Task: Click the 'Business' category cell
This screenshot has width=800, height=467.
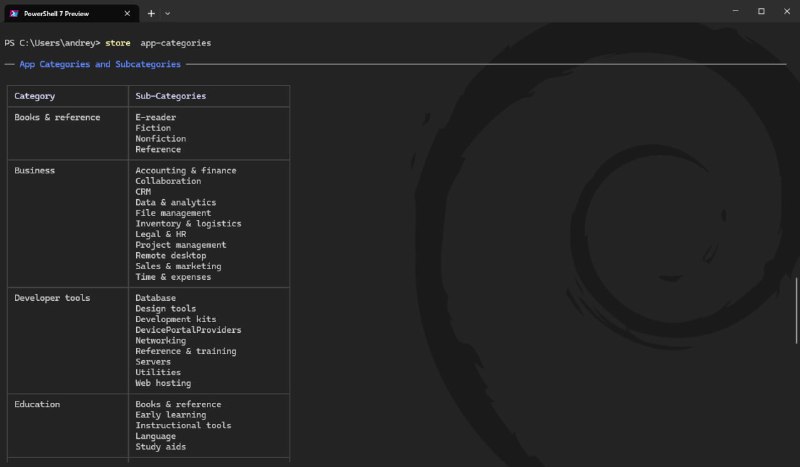Action: click(x=34, y=170)
